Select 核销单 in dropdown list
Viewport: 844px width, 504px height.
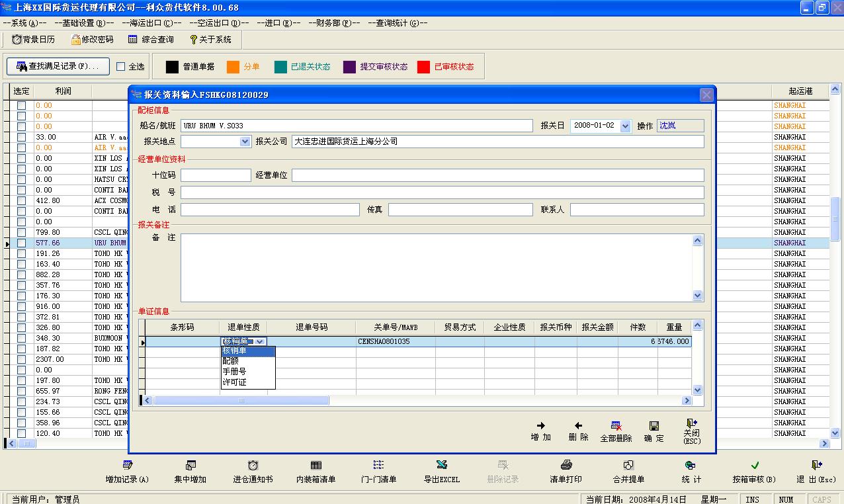(x=247, y=351)
